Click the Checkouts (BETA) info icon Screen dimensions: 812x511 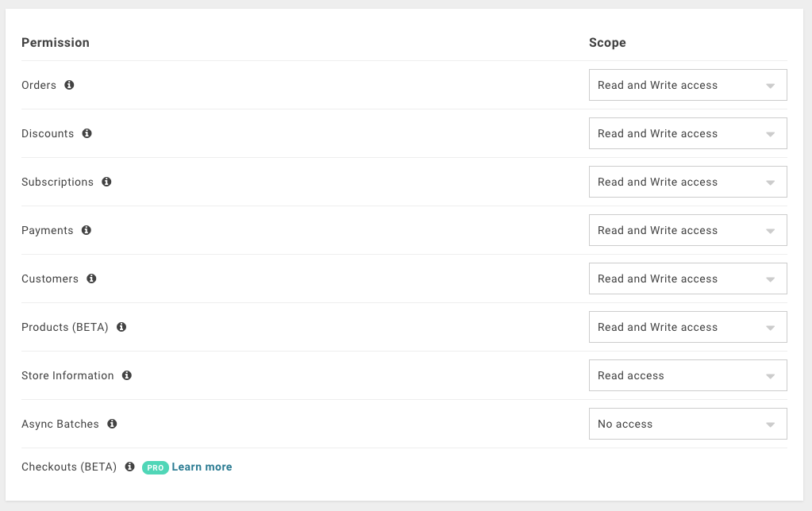130,467
